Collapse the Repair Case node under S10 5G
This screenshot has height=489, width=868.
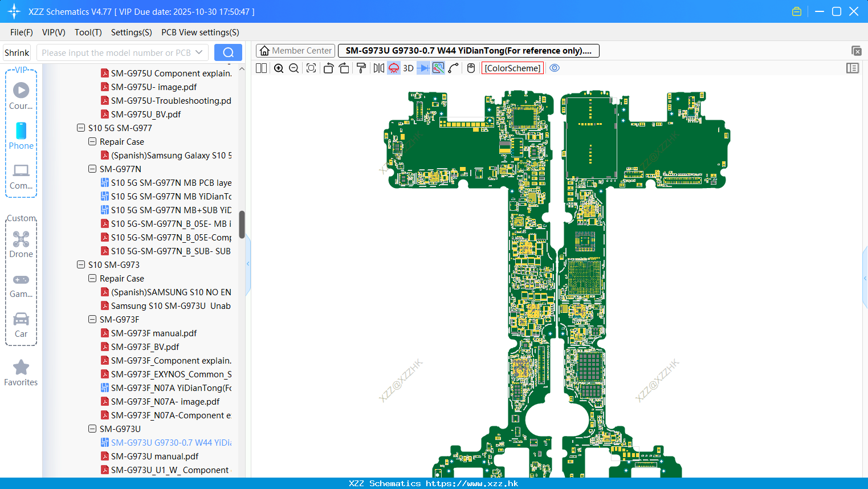[x=92, y=141]
